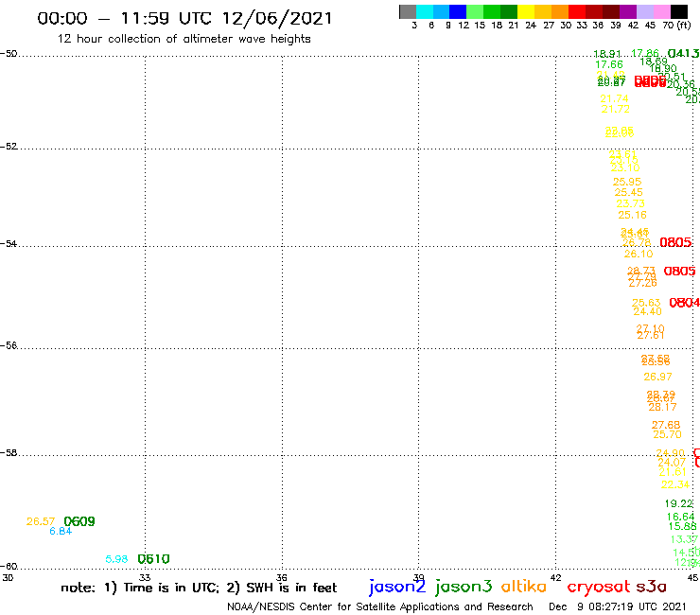Click the 18.91 wave height reading
Image resolution: width=700 pixels, height=615 pixels.
607,54
